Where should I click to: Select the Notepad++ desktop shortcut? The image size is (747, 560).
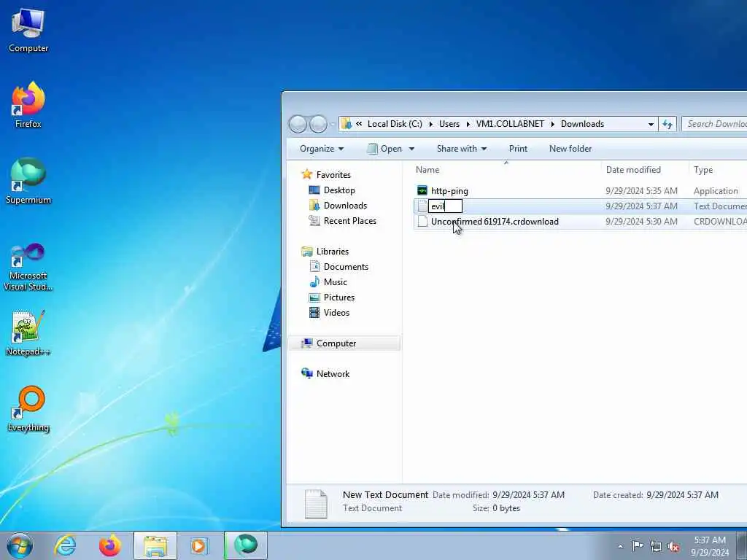click(x=28, y=332)
